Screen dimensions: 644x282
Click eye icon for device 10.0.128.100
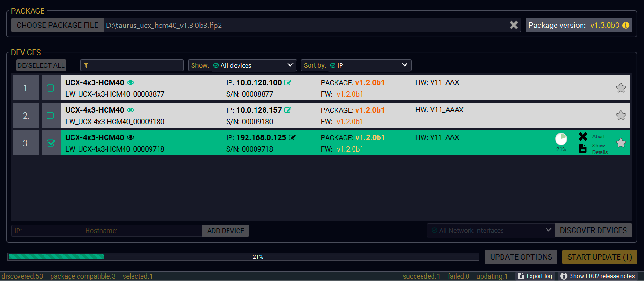[x=131, y=83]
